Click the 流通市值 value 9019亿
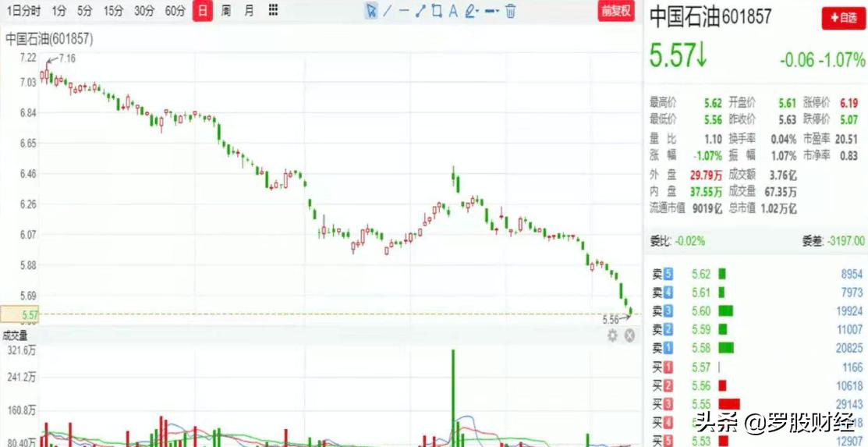 (707, 208)
